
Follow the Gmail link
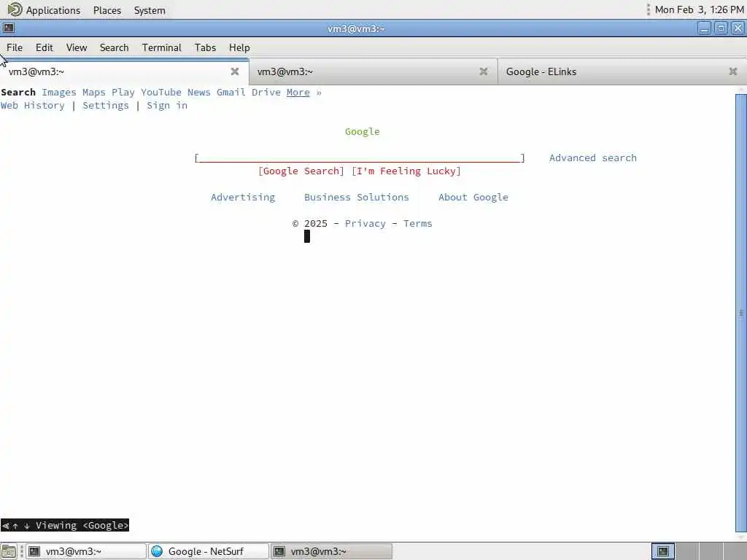231,93
